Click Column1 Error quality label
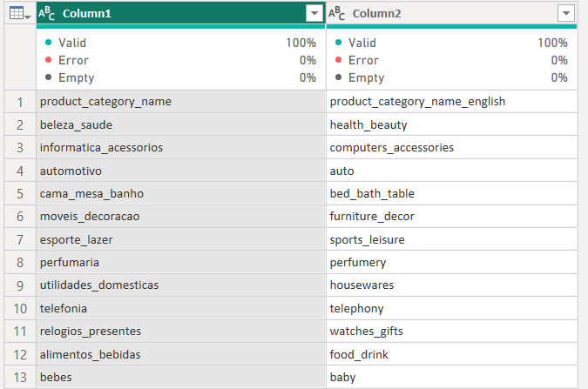 tap(73, 60)
